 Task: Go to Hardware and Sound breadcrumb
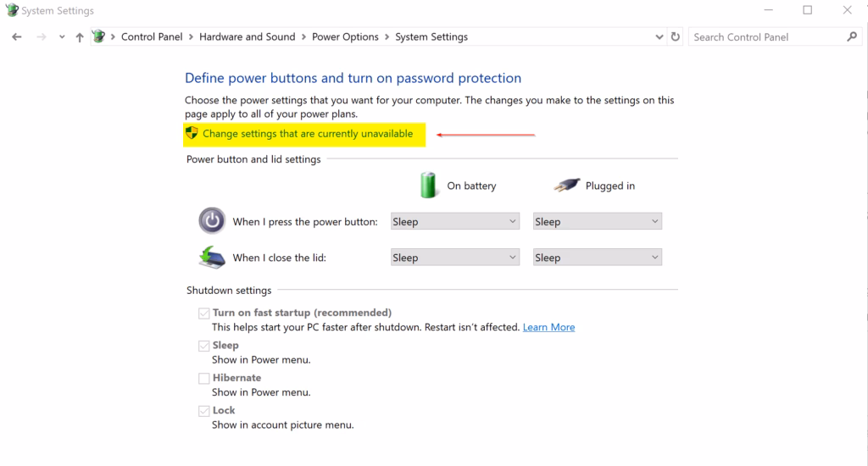pyautogui.click(x=247, y=37)
